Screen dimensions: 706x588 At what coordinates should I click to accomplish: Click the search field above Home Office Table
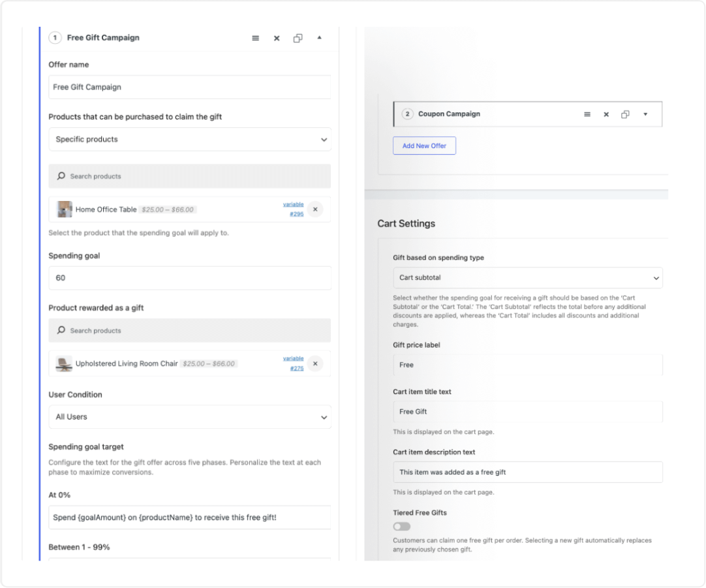[190, 176]
